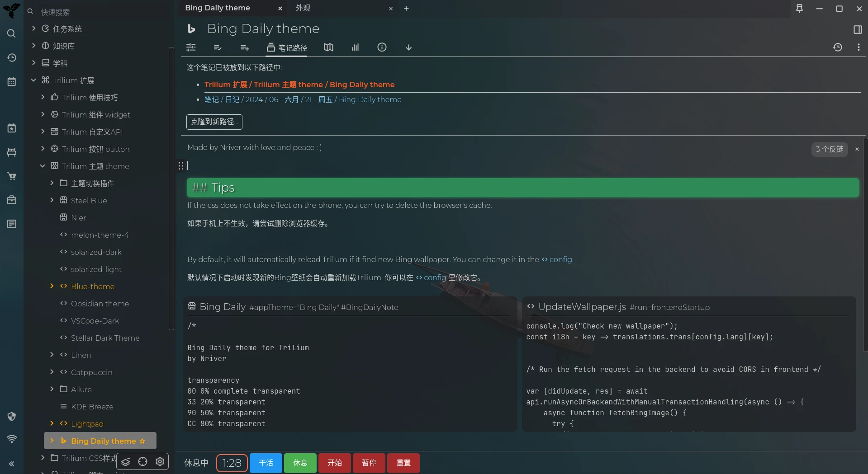The image size is (868, 474).
Task: Open note info ribbon icon
Action: [x=382, y=47]
